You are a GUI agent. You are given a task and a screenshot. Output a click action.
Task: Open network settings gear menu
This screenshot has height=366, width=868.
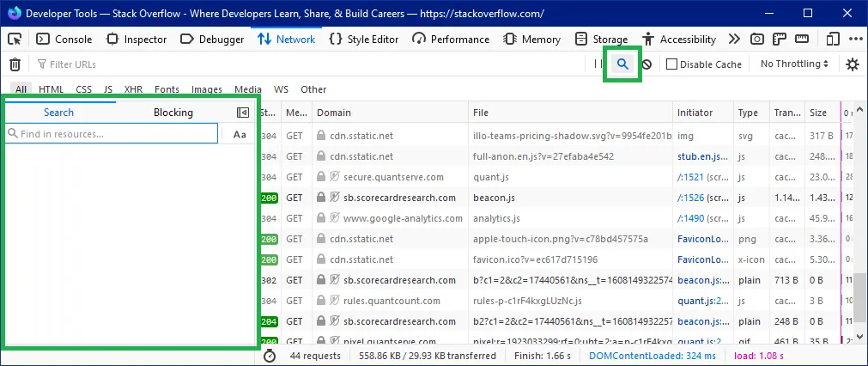853,64
